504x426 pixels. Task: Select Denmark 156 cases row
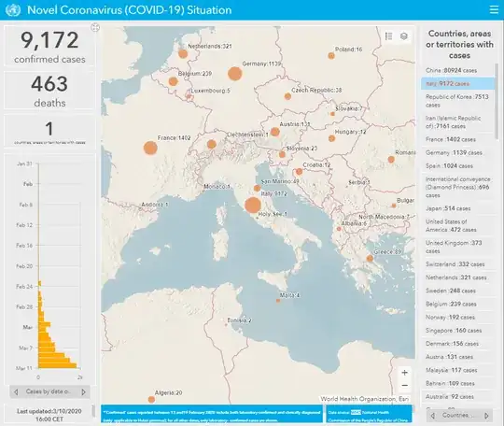(x=458, y=344)
